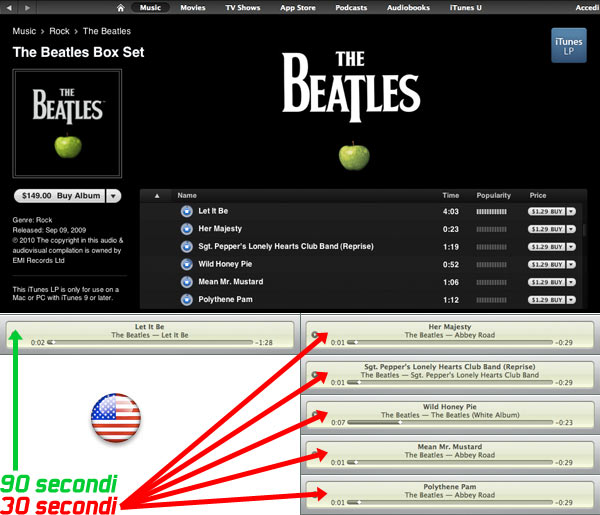Play preview of Her Majesty
Screen dimensions: 600x515
(186, 229)
